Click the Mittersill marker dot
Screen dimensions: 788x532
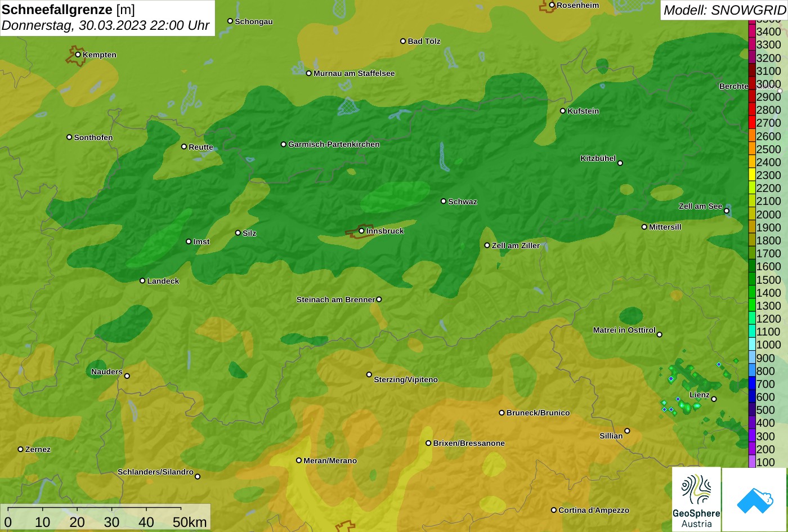(644, 227)
